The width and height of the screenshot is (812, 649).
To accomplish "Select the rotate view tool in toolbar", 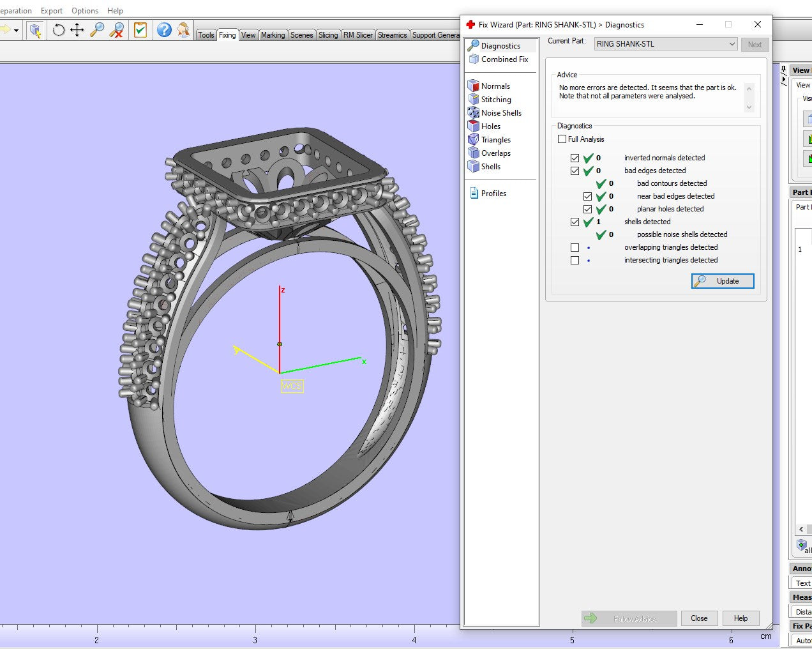I will (59, 30).
